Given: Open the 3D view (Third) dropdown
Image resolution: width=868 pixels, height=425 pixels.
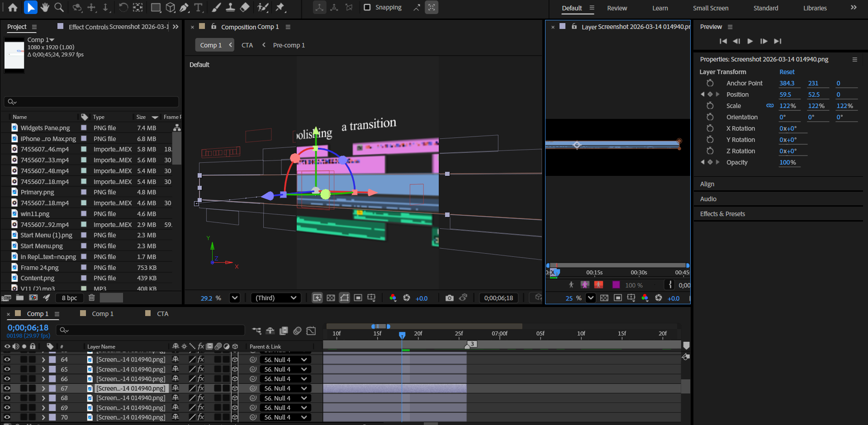Looking at the screenshot, I should [275, 298].
